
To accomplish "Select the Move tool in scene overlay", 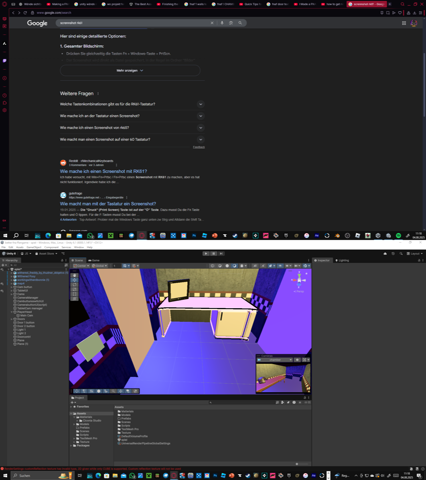I will click(x=75, y=280).
